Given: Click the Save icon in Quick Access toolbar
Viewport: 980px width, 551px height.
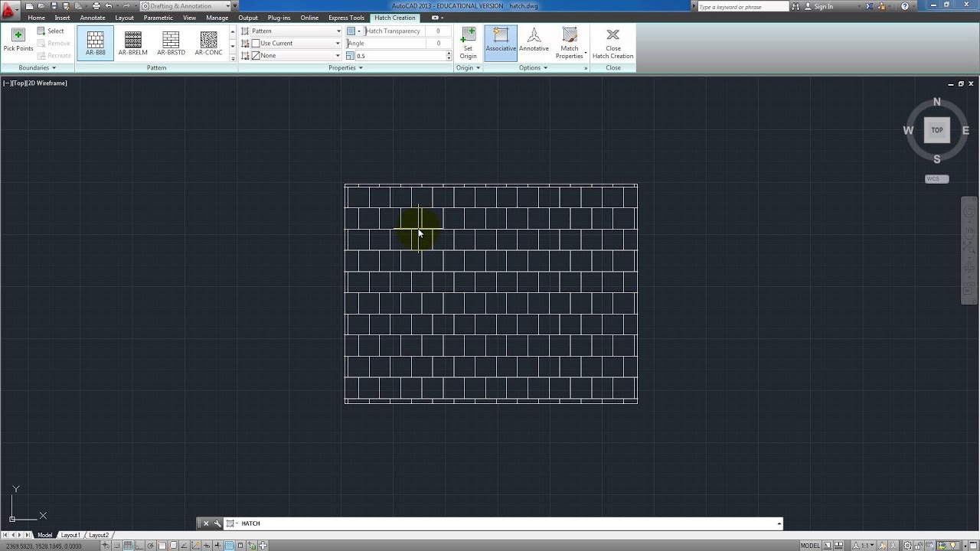Looking at the screenshot, I should pyautogui.click(x=54, y=6).
